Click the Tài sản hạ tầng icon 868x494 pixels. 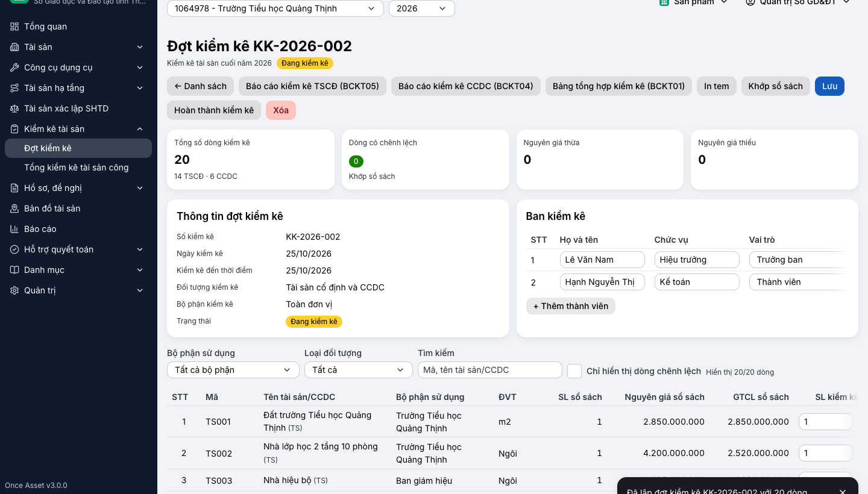click(x=14, y=88)
